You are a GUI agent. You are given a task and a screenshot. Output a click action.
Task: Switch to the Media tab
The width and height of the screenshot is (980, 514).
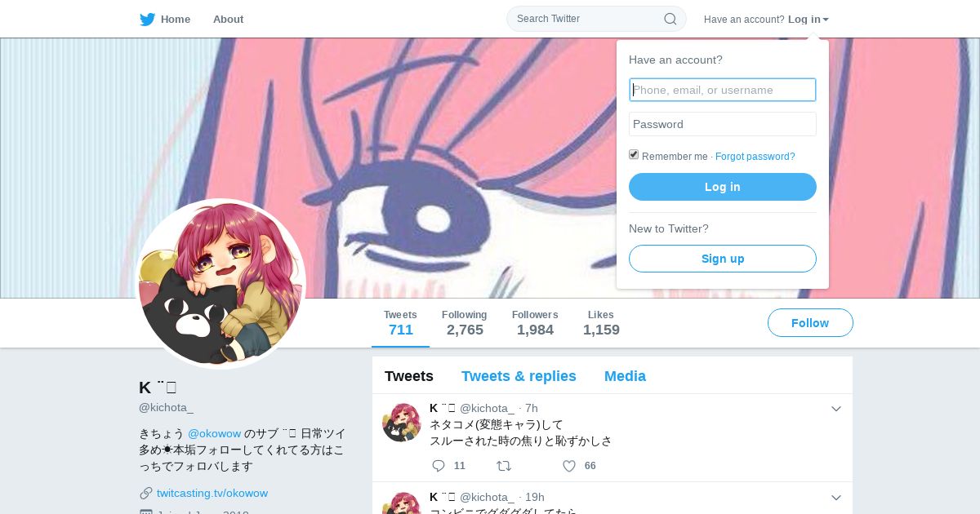click(625, 376)
